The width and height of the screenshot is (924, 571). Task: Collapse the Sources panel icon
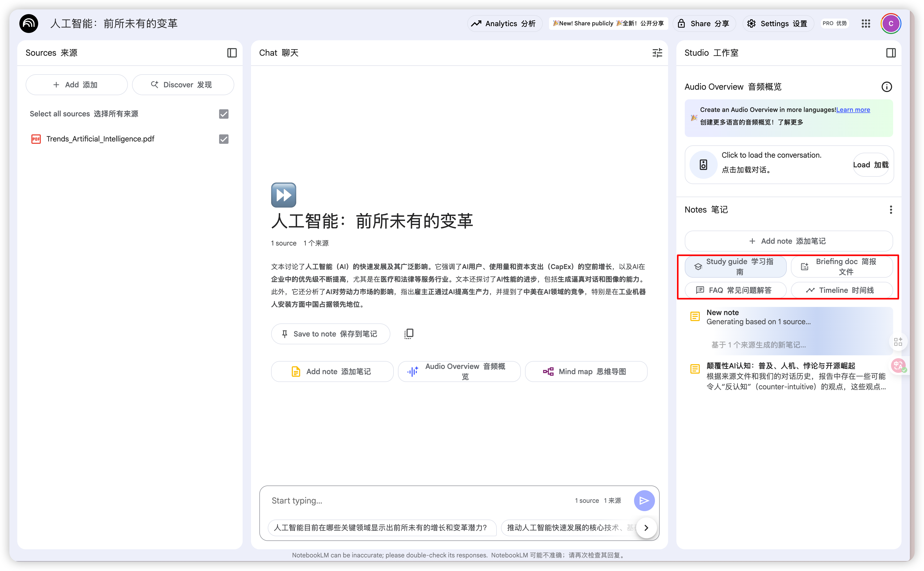232,53
